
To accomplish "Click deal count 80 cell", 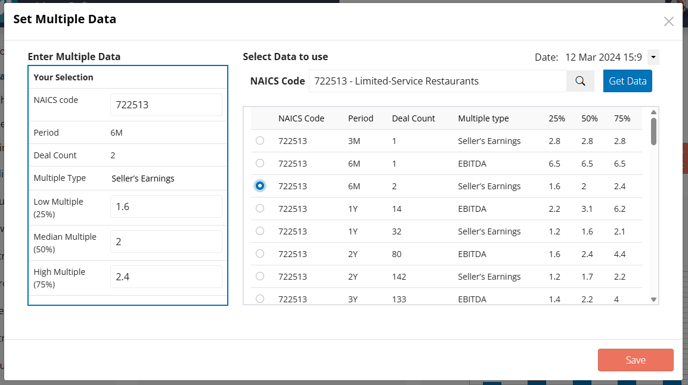I will tap(397, 254).
